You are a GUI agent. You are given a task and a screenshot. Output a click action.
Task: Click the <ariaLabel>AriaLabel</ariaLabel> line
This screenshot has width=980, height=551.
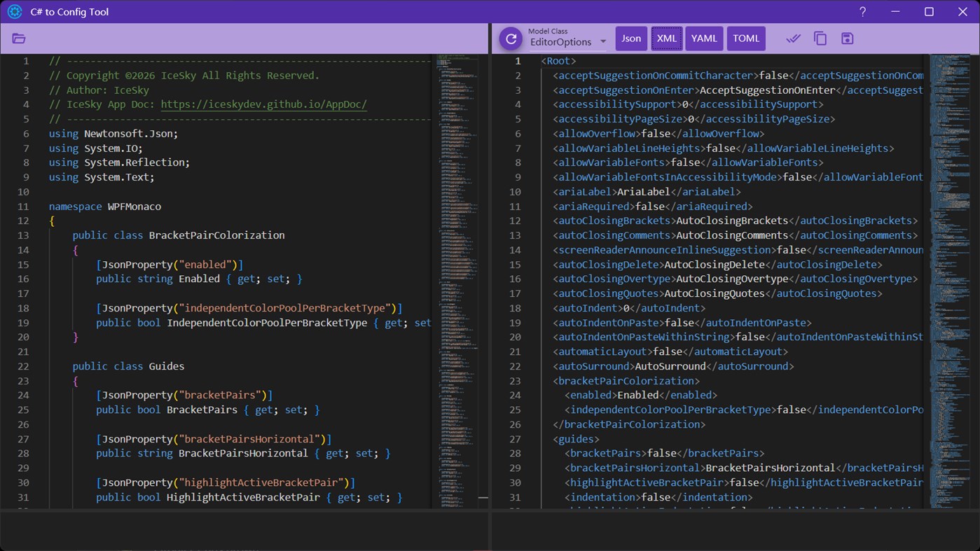[647, 192]
